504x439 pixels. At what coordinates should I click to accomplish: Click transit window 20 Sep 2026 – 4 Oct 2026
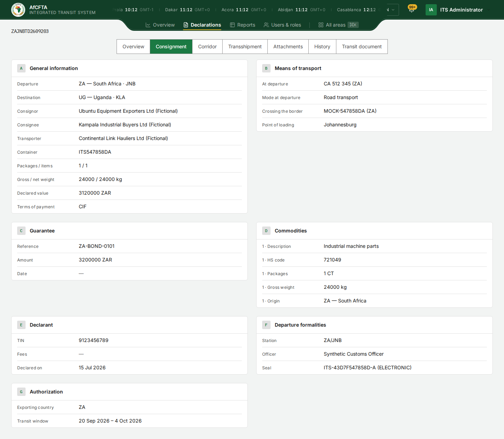pyautogui.click(x=110, y=421)
